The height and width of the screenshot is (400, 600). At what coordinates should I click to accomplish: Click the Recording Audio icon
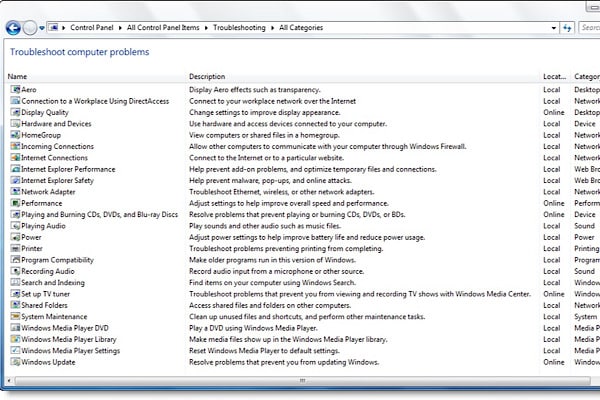[x=15, y=271]
